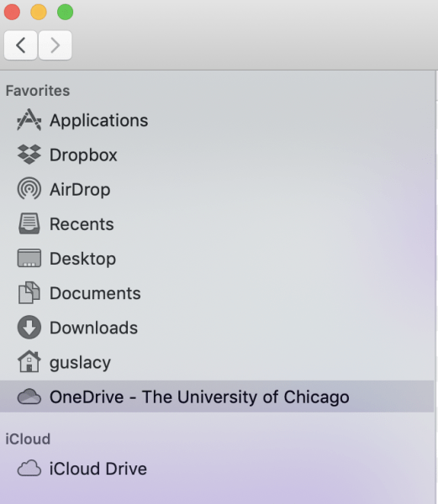Screen dimensions: 438x504
Task: Minimize the window using the yellow button
Action: 39,13
